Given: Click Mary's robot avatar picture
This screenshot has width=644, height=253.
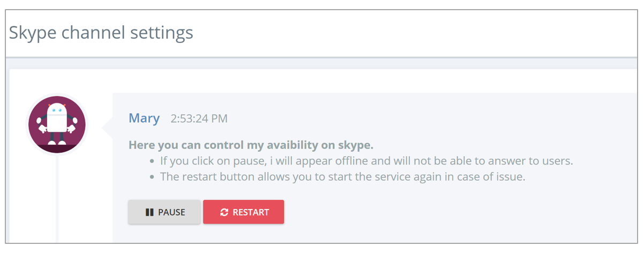Looking at the screenshot, I should tap(57, 124).
